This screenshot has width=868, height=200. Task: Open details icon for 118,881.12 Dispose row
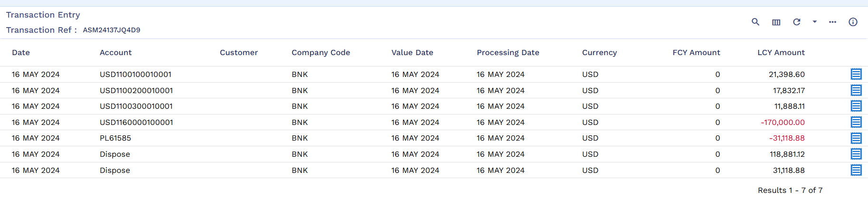click(x=856, y=154)
